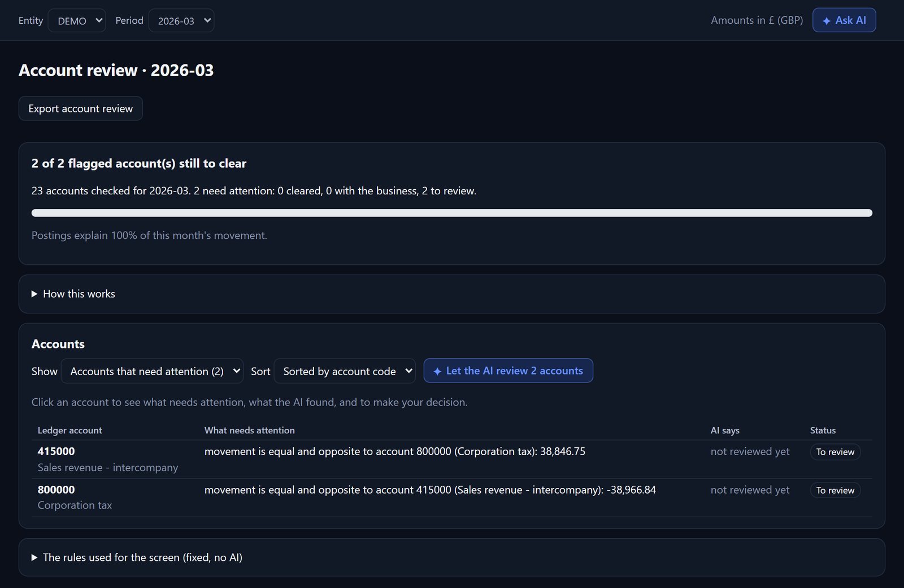Click 'not reviewed yet' for account 800000
Image resolution: width=904 pixels, height=588 pixels.
pos(750,490)
